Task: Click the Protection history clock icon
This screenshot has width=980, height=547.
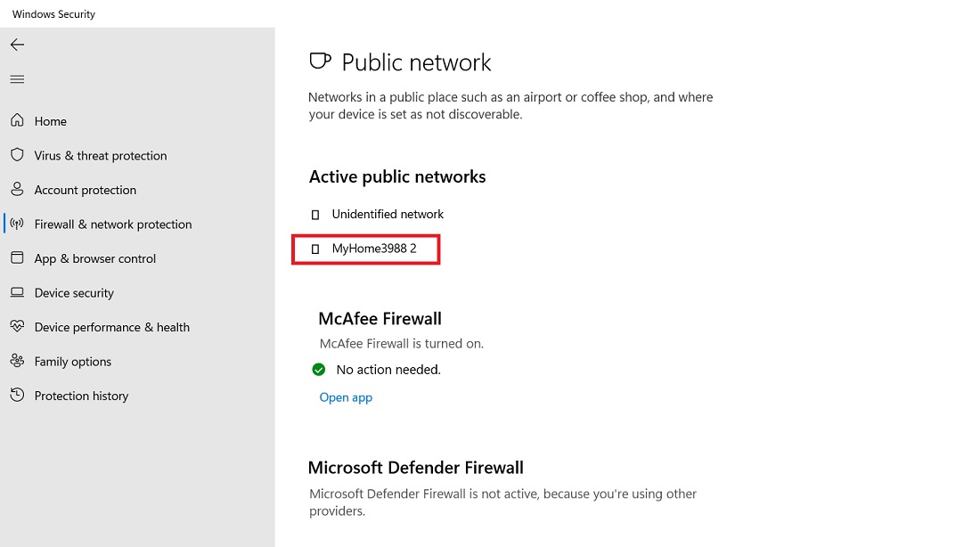Action: pyautogui.click(x=16, y=396)
